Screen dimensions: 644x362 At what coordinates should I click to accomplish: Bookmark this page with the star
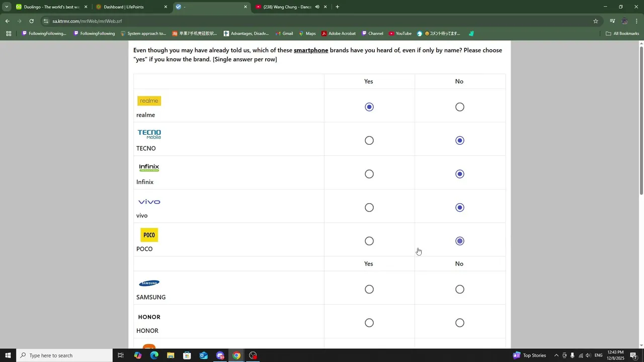click(x=596, y=21)
